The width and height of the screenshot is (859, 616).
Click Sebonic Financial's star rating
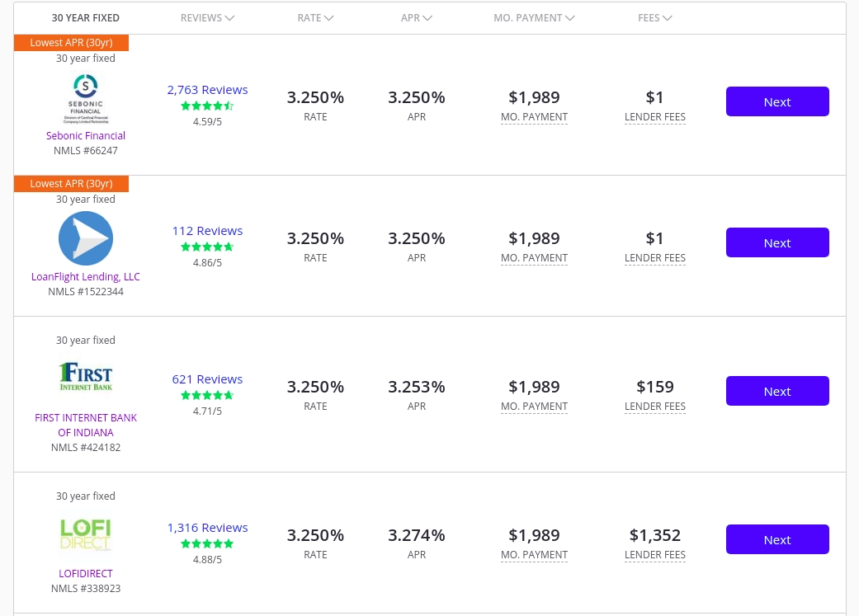coord(207,106)
